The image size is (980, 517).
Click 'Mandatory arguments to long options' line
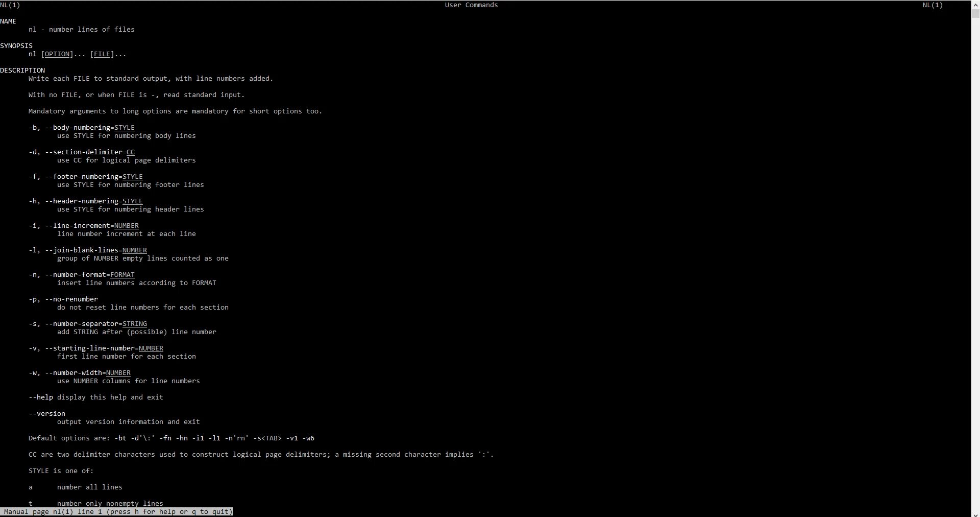click(176, 111)
